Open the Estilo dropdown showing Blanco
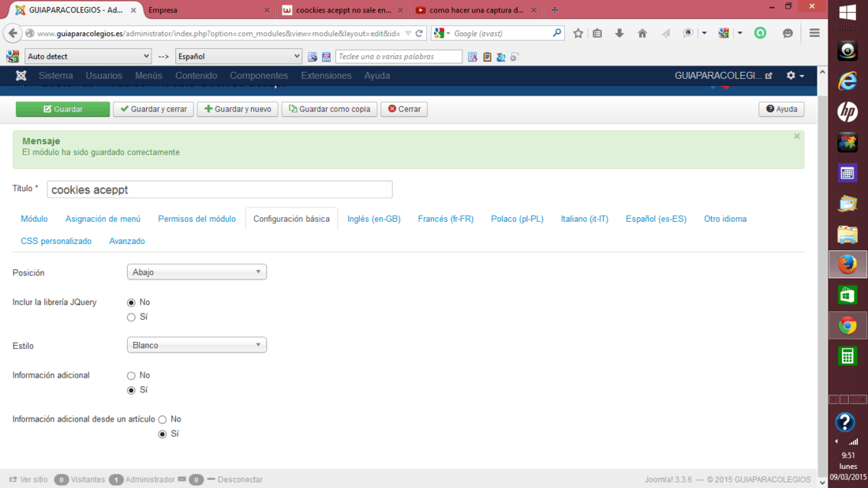868x488 pixels. click(x=196, y=345)
